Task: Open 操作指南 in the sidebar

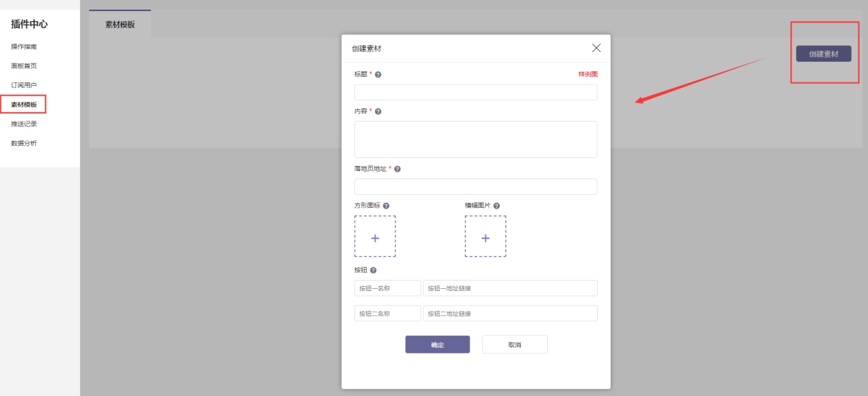Action: [24, 47]
